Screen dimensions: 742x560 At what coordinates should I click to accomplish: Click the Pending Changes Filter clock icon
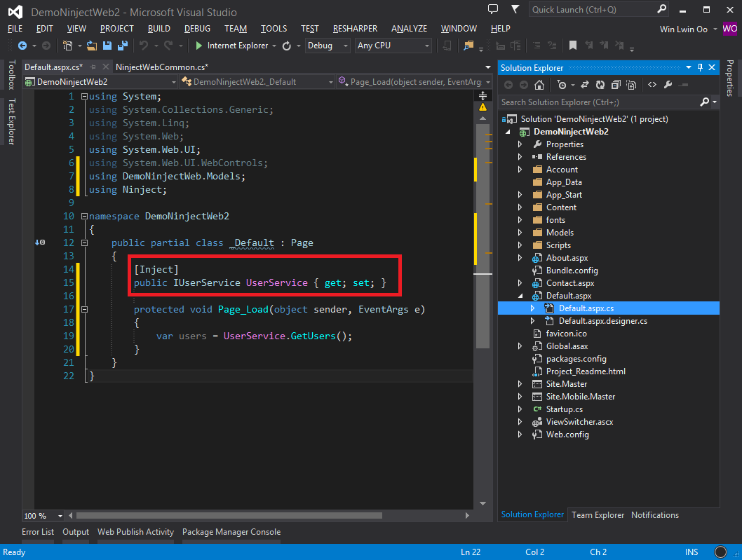[562, 85]
